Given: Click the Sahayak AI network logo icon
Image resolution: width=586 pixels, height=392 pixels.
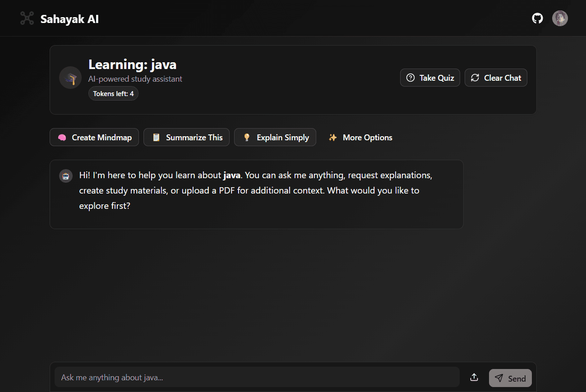Looking at the screenshot, I should (27, 18).
